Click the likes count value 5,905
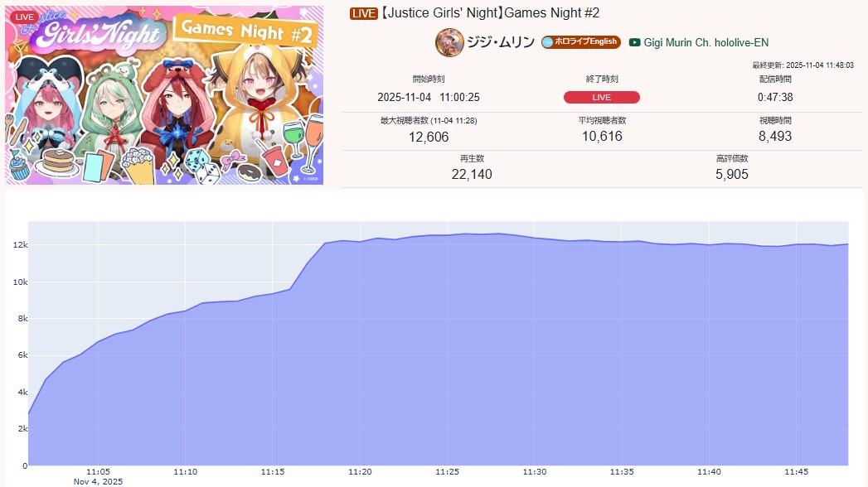The height and width of the screenshot is (487, 868). click(732, 174)
